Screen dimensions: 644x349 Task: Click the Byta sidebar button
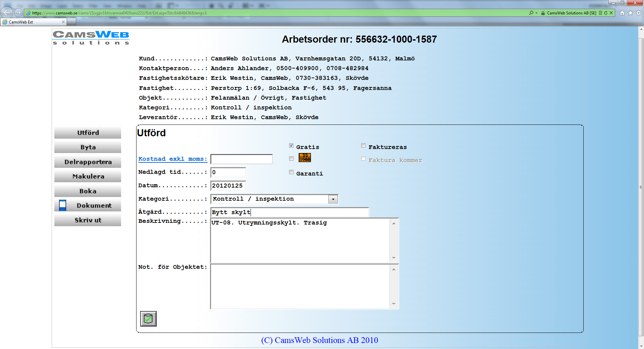88,147
